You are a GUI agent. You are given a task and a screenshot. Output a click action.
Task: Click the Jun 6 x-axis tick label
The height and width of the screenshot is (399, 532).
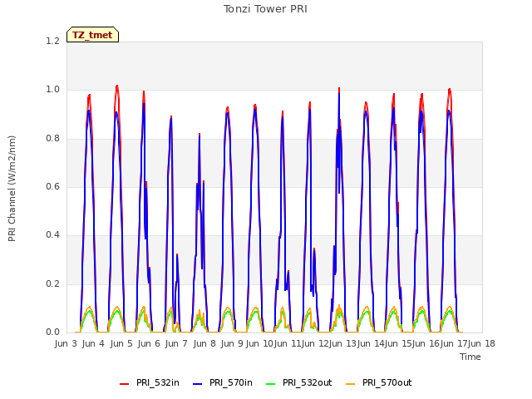click(x=149, y=343)
